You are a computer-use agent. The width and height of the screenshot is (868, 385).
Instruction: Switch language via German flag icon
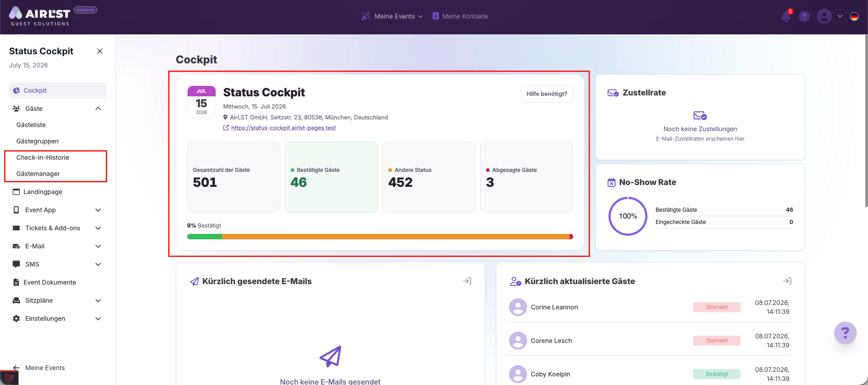(x=854, y=16)
